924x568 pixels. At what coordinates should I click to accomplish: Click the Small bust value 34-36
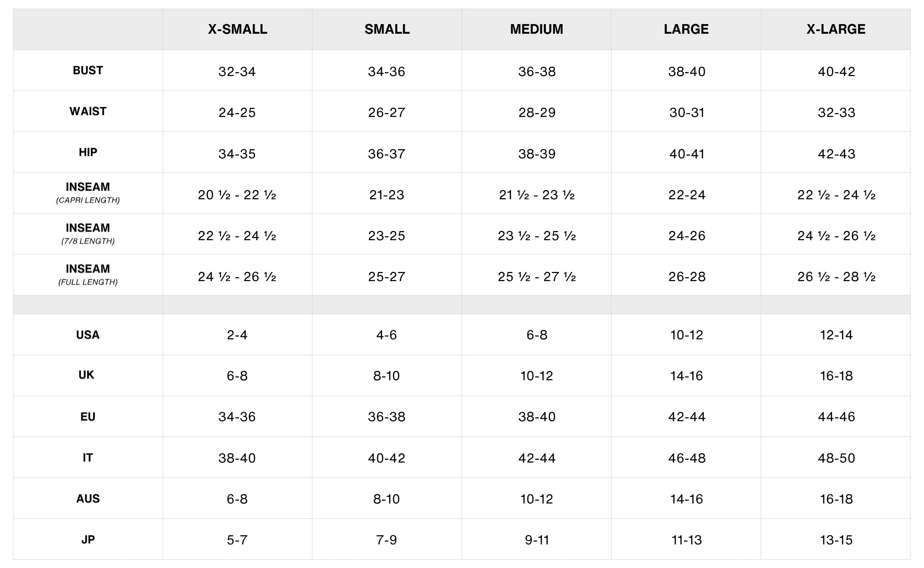click(x=386, y=72)
